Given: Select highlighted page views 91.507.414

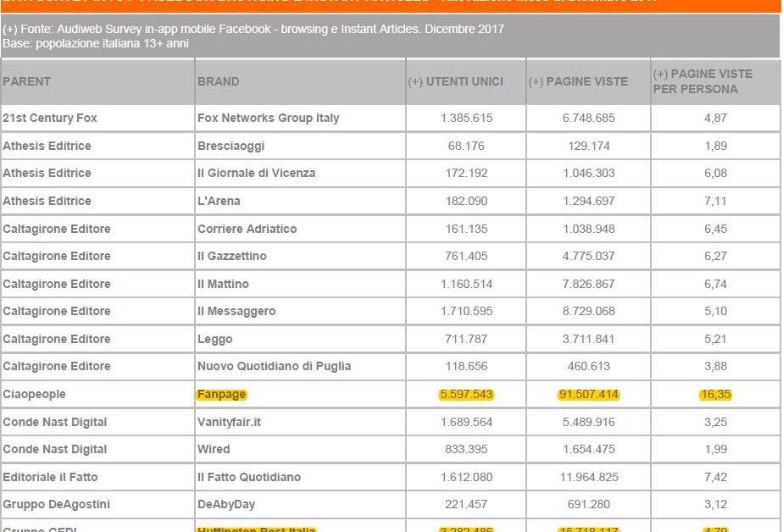Looking at the screenshot, I should click(589, 394).
